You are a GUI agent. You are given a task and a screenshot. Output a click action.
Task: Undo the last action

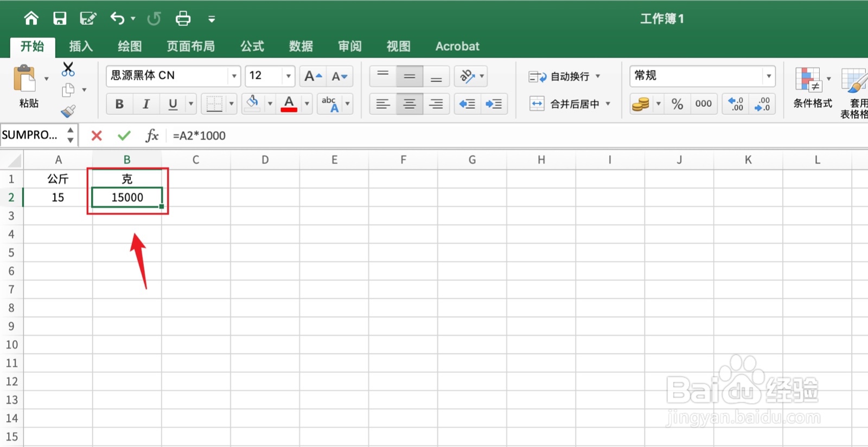coord(117,18)
